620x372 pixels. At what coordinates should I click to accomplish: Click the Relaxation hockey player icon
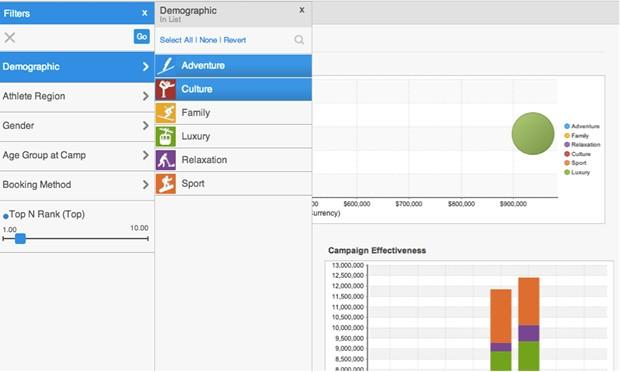click(x=166, y=160)
